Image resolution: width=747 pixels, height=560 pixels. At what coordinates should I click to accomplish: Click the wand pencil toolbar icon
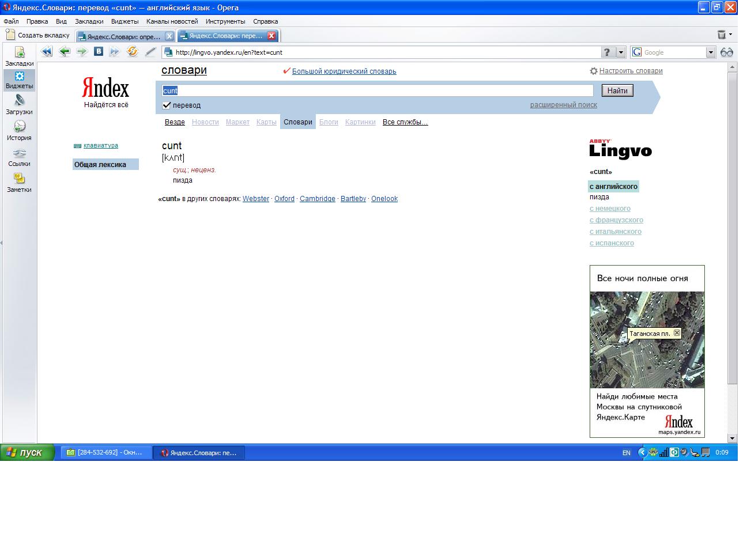[x=150, y=52]
